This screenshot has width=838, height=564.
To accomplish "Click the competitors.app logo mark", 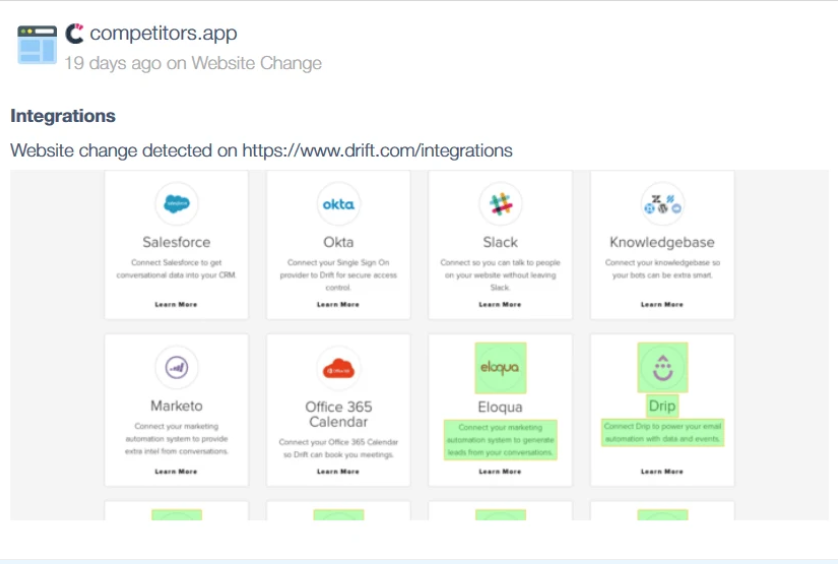I will click(74, 33).
